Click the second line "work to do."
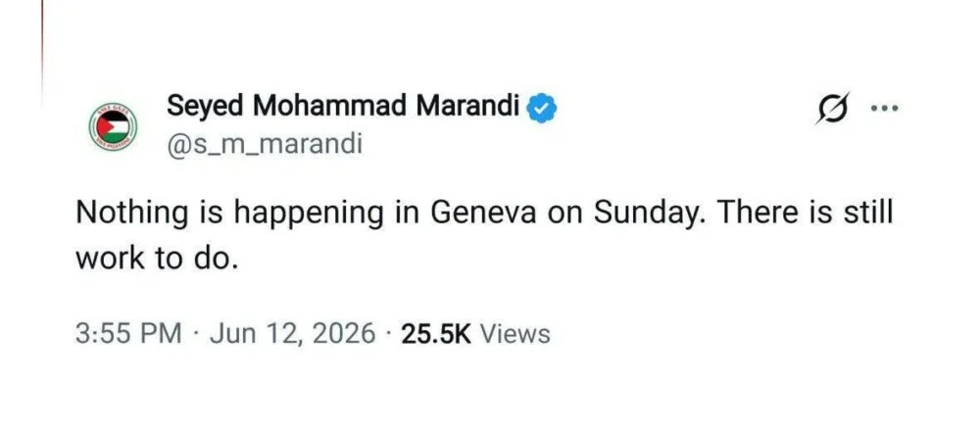The width and height of the screenshot is (980, 434). click(158, 259)
